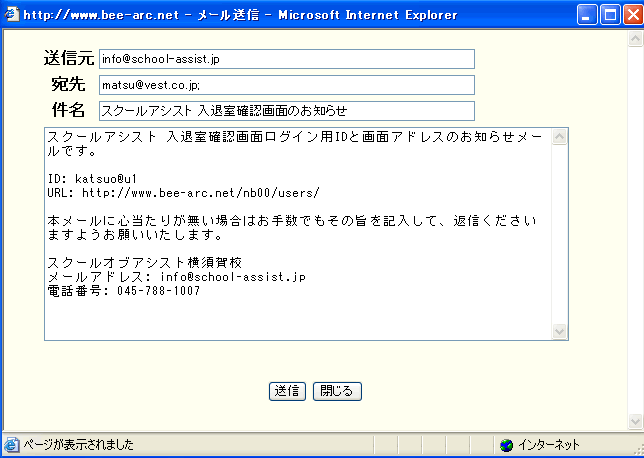The width and height of the screenshot is (644, 458).
Task: Click the 件名 label
Action: 68,110
